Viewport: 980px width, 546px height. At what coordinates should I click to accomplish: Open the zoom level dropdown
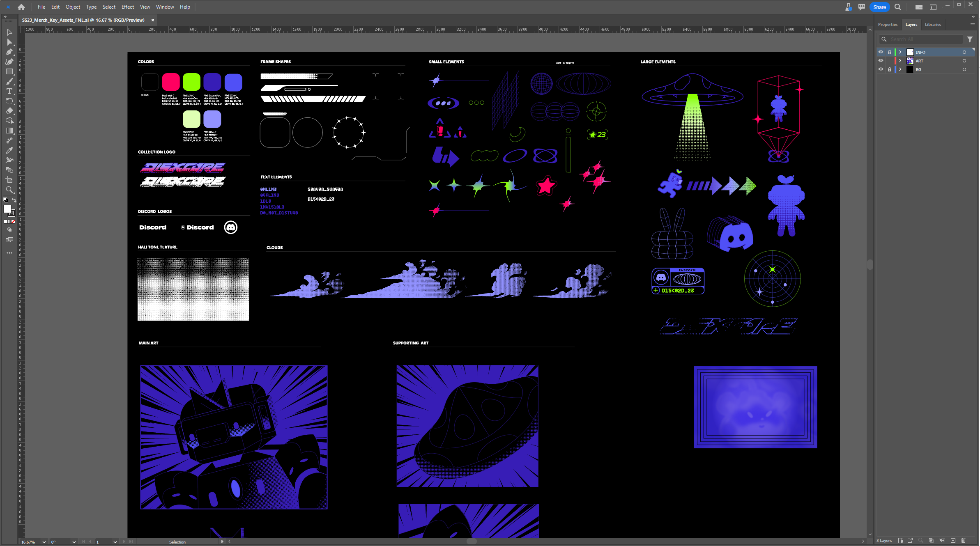pyautogui.click(x=44, y=542)
